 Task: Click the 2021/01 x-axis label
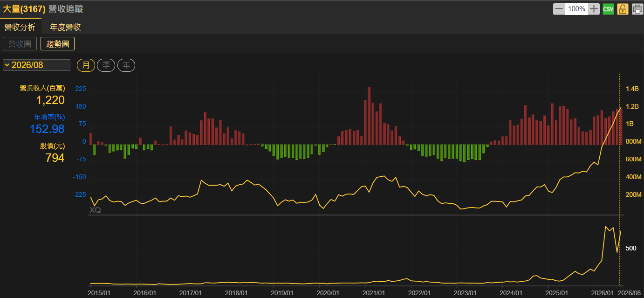coord(374,293)
